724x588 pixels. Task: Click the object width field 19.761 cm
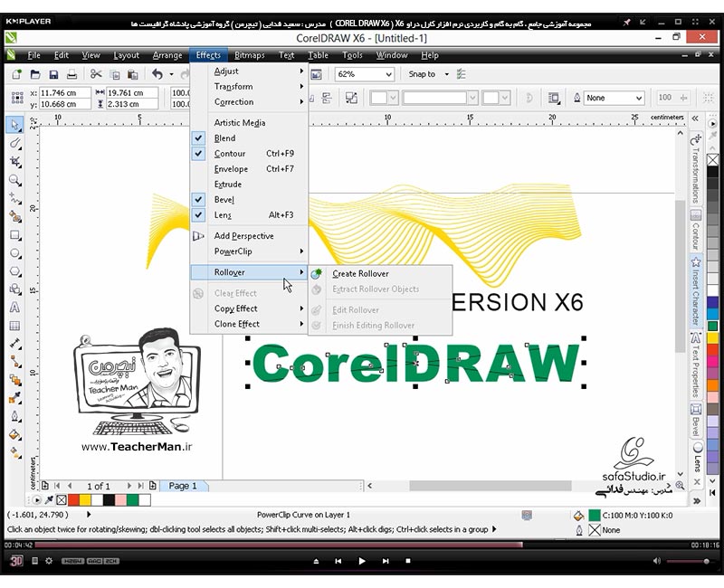(132, 93)
